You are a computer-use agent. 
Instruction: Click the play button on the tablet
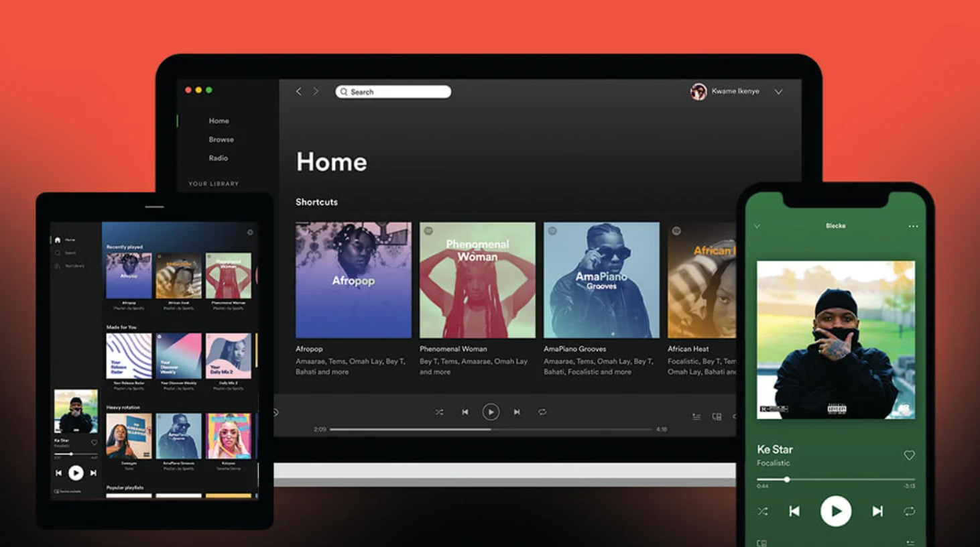tap(76, 473)
